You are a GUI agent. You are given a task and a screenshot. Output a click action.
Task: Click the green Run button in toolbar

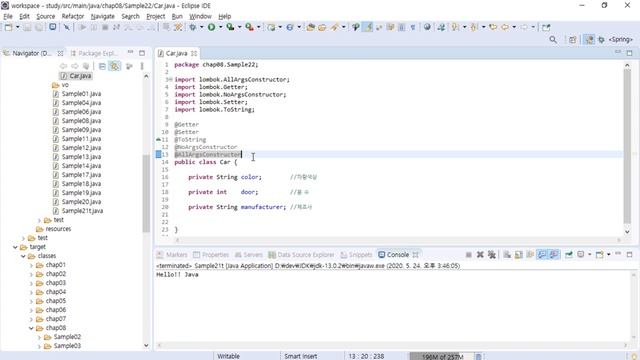tap(211, 27)
